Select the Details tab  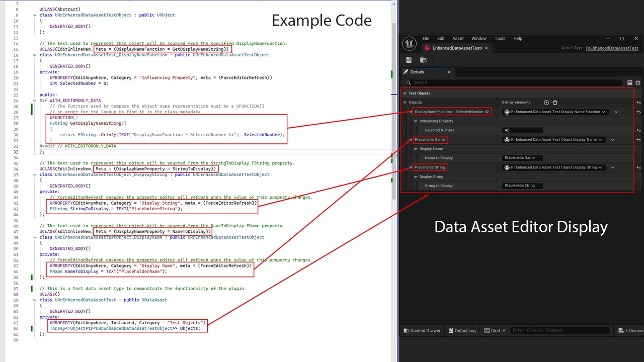pos(428,72)
